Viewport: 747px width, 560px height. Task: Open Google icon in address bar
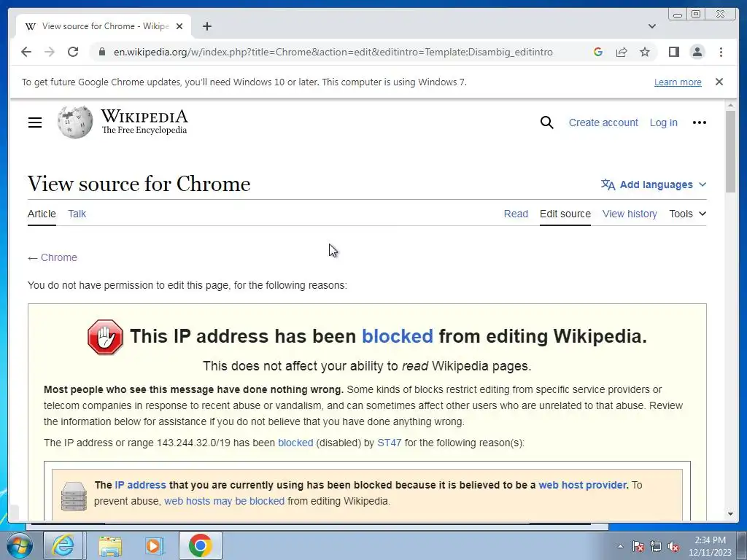(x=598, y=52)
